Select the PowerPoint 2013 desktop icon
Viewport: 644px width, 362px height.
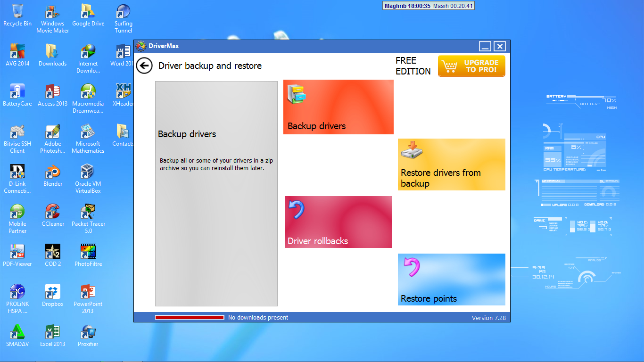(x=88, y=299)
